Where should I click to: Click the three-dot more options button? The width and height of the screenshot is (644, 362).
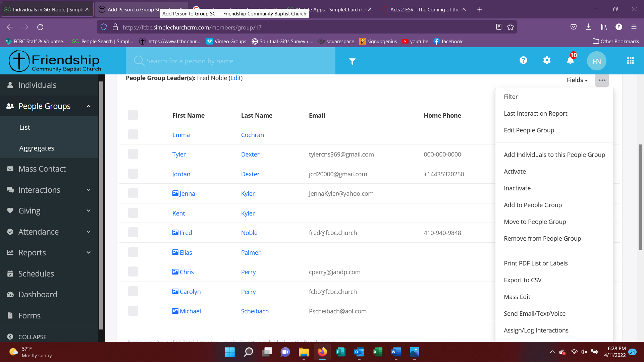602,80
